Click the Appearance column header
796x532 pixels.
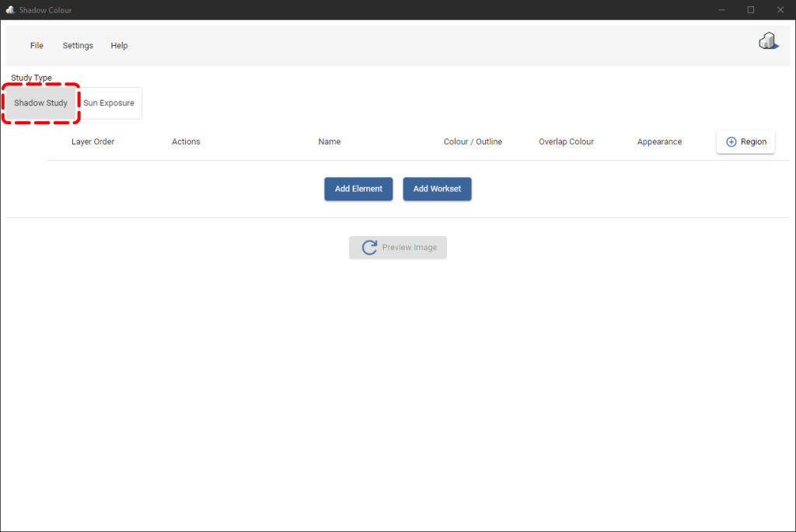click(x=659, y=141)
